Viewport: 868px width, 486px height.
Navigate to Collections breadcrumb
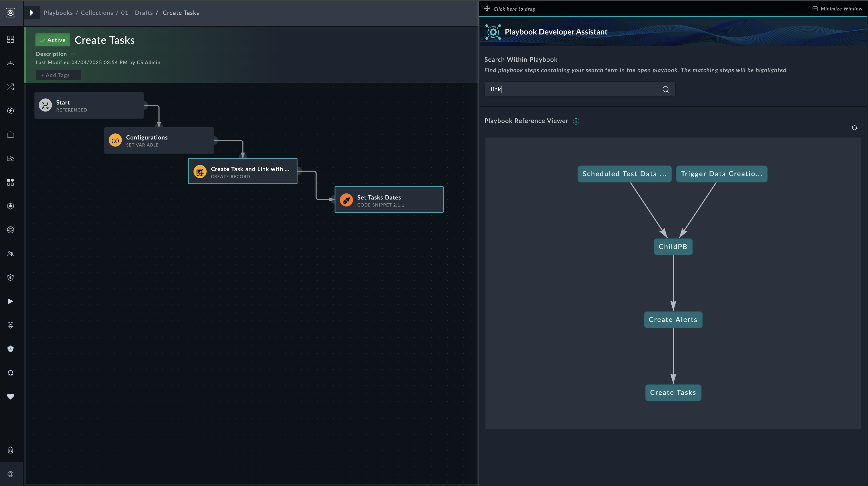(97, 13)
